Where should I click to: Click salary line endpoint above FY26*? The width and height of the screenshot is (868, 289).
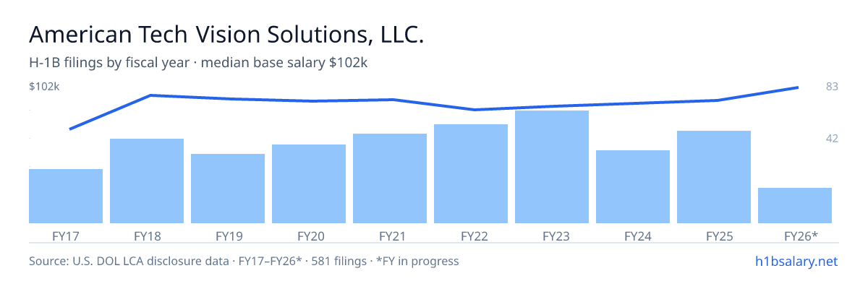[797, 87]
